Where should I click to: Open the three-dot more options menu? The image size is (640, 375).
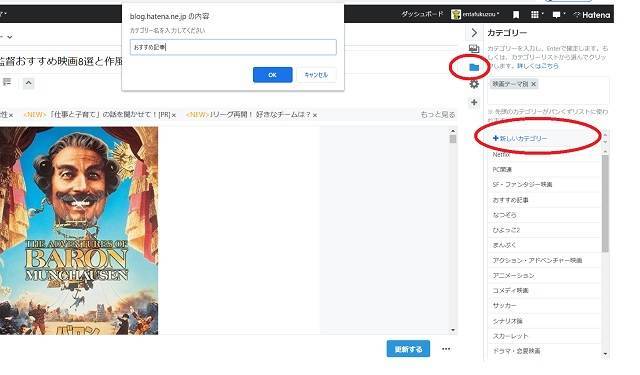click(x=446, y=349)
